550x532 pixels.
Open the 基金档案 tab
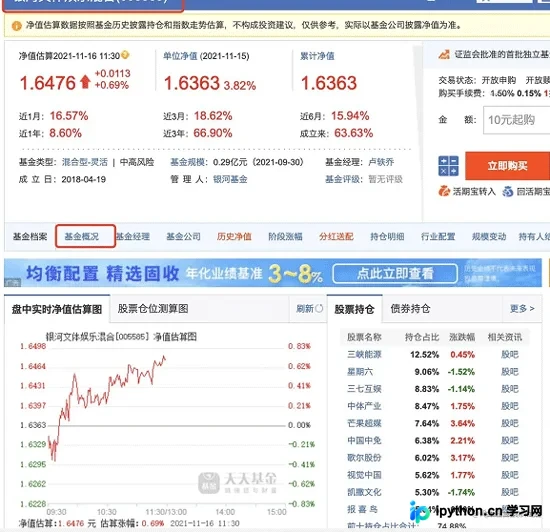tap(30, 236)
